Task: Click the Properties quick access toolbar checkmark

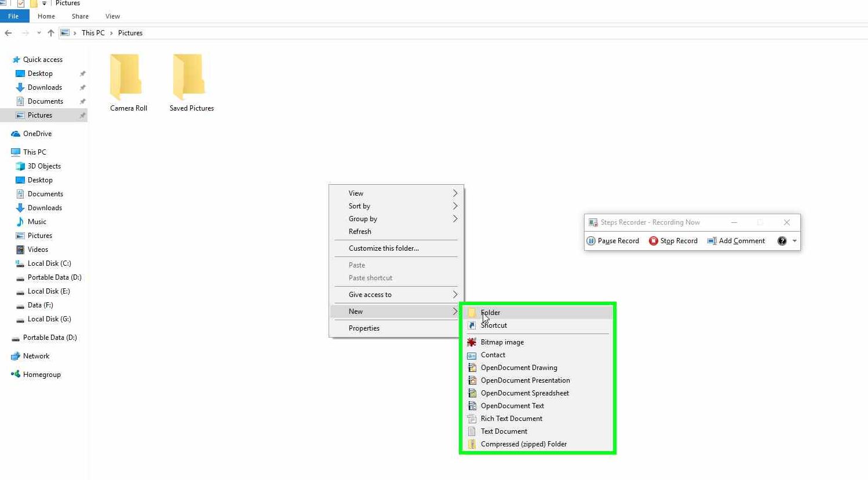Action: point(21,3)
